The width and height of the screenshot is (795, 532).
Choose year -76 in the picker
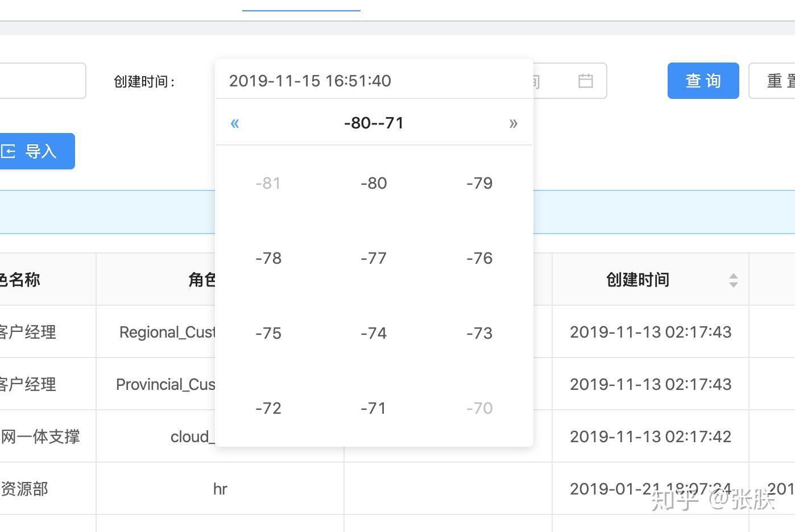point(479,258)
